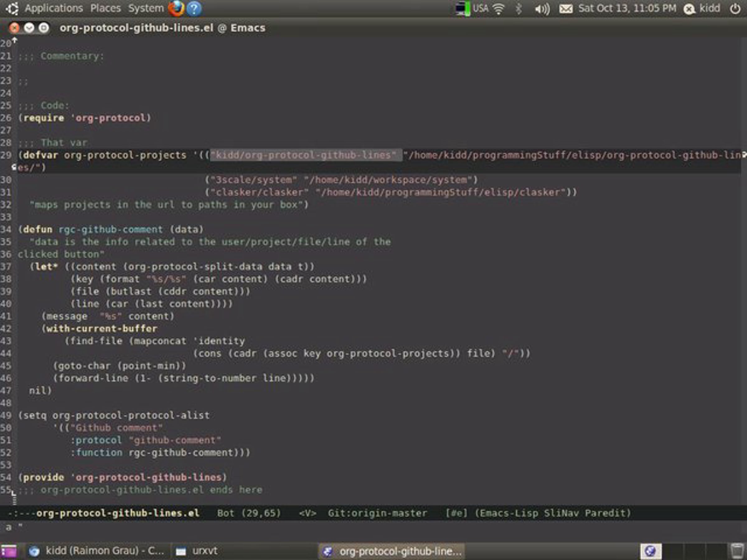The width and height of the screenshot is (747, 560).
Task: Maximize the Emacs window
Action: pos(44,28)
